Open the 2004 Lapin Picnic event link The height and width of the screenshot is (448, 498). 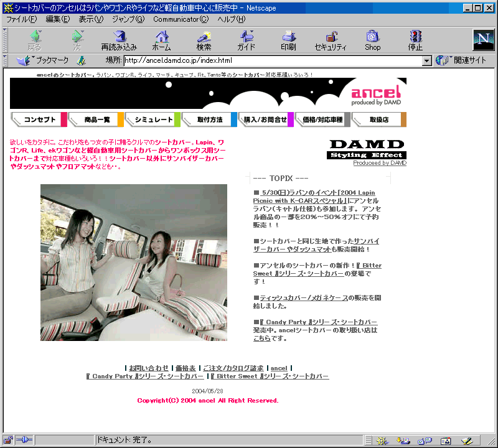[314, 197]
